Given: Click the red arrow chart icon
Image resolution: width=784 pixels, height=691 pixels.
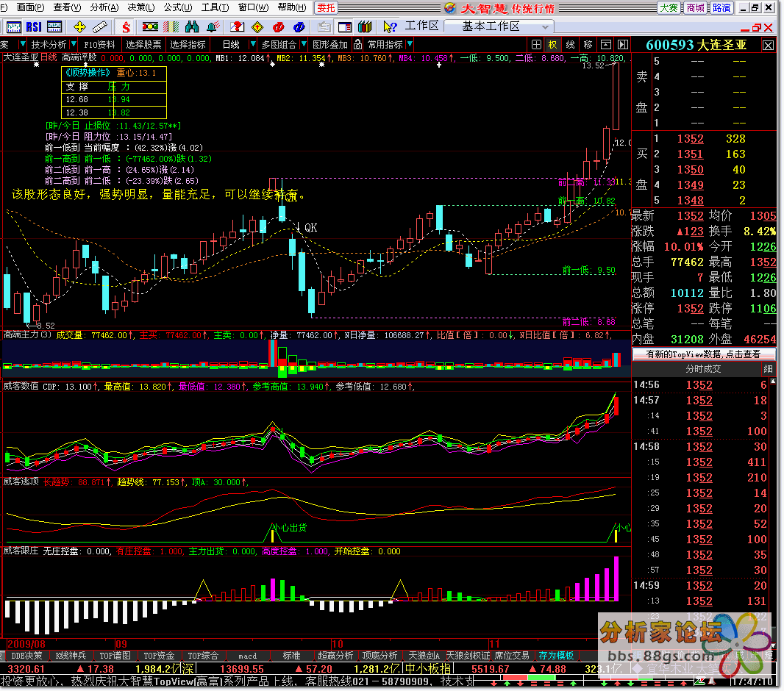Looking at the screenshot, I should click(x=238, y=27).
